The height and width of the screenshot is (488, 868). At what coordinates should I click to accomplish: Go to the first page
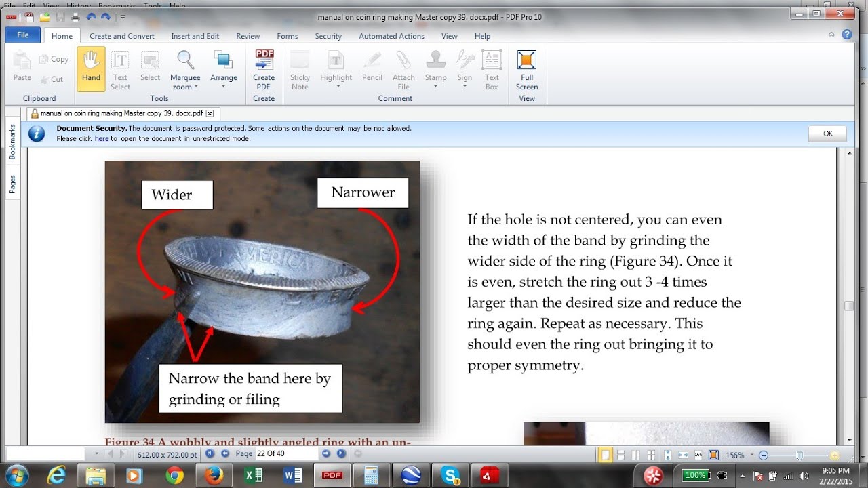point(210,453)
